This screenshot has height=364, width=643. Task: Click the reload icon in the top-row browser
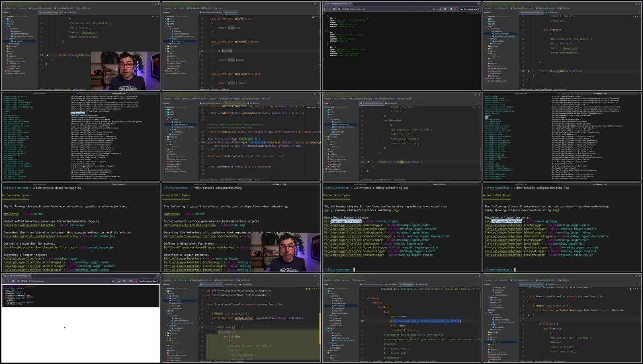tap(334, 9)
